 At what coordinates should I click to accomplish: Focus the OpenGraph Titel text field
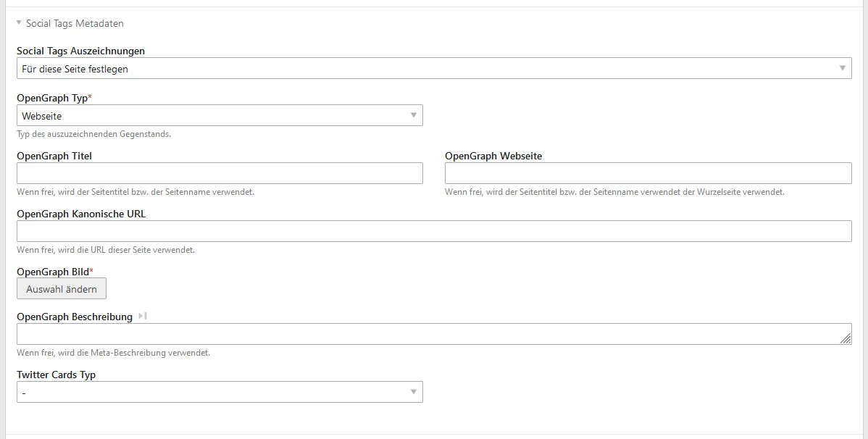pos(219,173)
